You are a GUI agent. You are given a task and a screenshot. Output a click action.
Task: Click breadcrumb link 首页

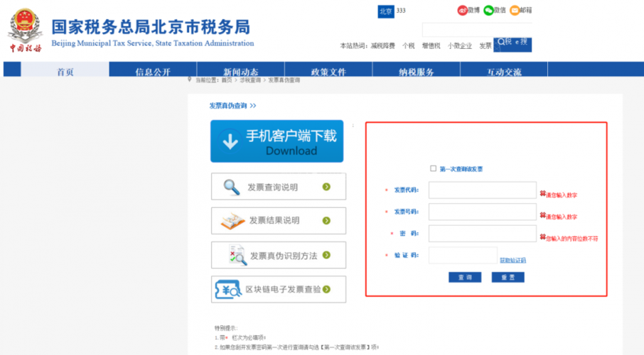point(227,80)
